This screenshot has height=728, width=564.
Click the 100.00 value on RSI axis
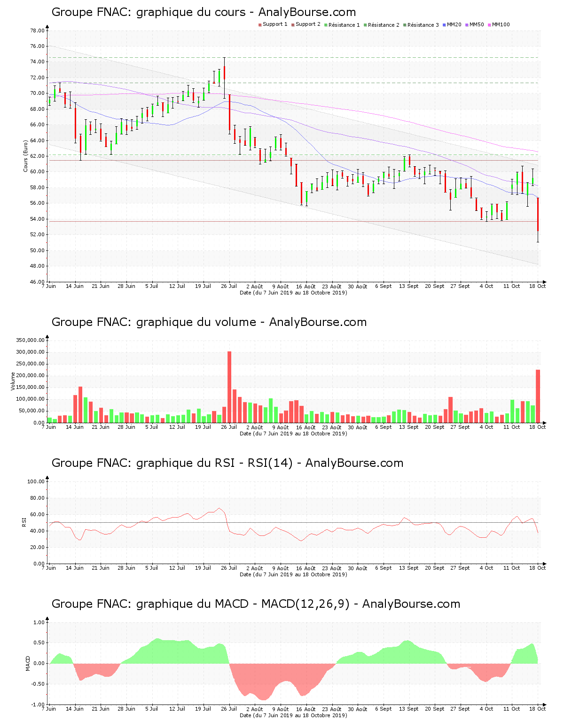36,481
